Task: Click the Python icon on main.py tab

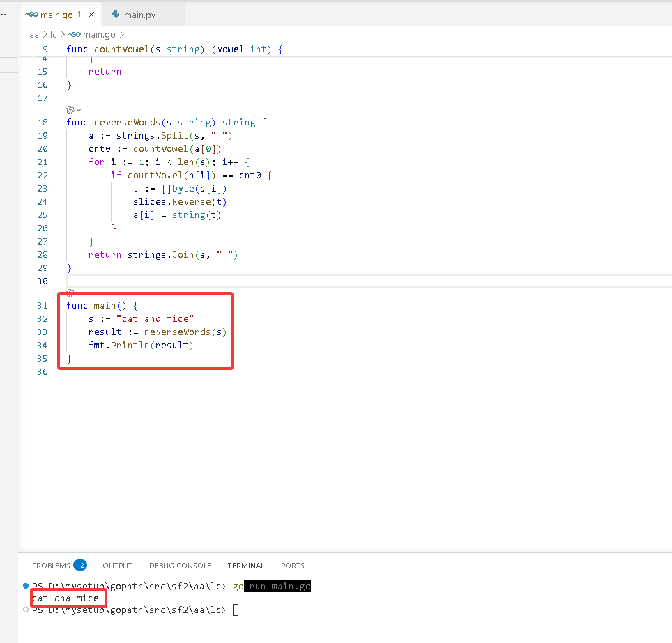Action: (x=116, y=15)
